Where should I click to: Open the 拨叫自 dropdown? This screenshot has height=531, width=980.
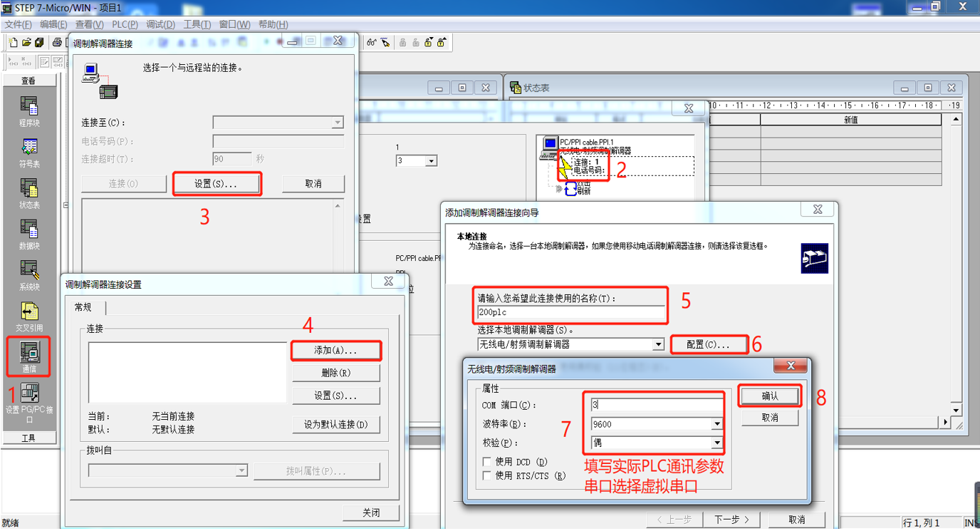pyautogui.click(x=241, y=470)
